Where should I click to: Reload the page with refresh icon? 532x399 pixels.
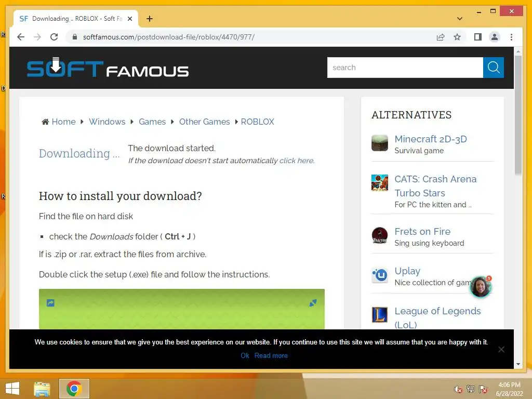tap(54, 37)
